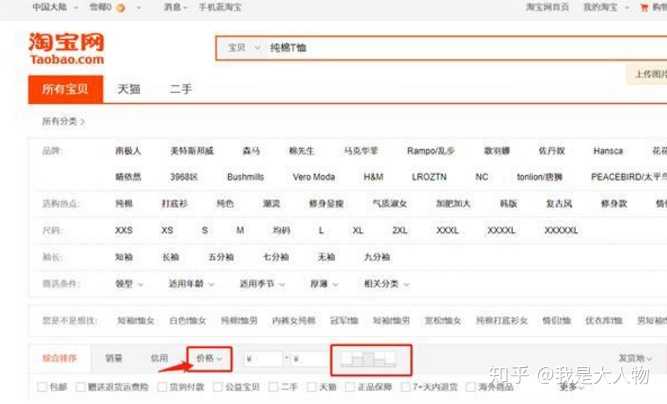Select the 复古风 shopping hotspot
The width and height of the screenshot is (667, 404).
(x=559, y=204)
